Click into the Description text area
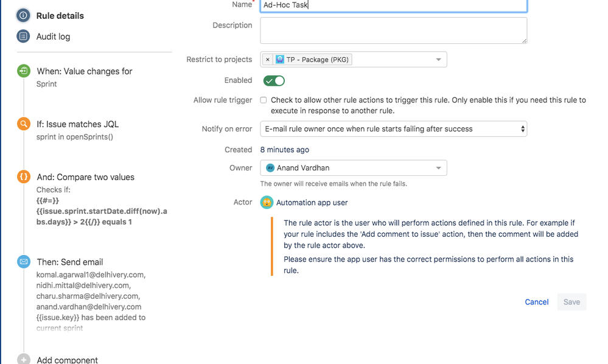608x364 pixels. (393, 30)
